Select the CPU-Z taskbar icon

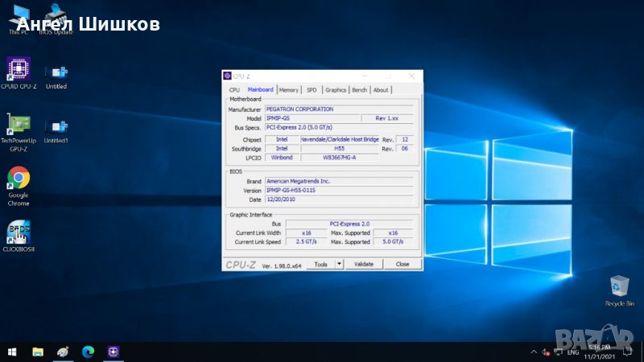[x=114, y=352]
